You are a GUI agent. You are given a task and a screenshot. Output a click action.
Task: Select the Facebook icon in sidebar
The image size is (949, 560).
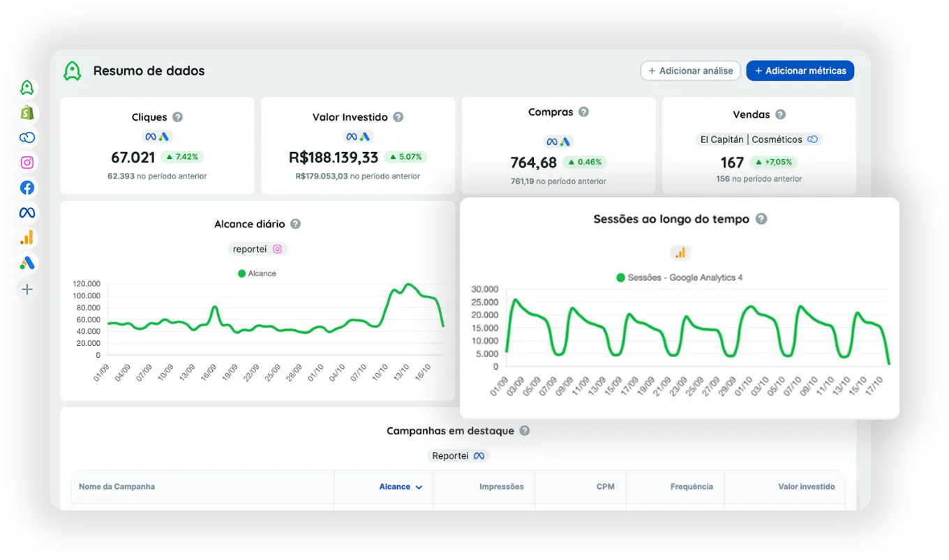pyautogui.click(x=27, y=187)
